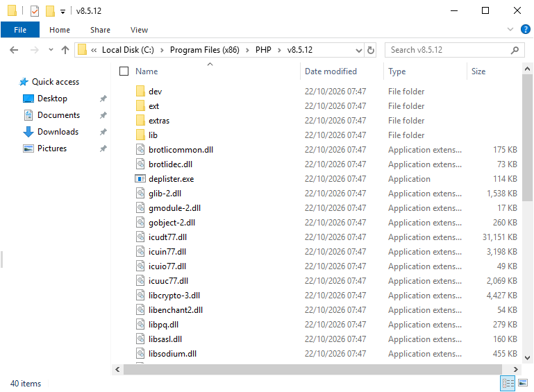Click the gobject-2.dll file icon
This screenshot has height=392, width=534.
140,223
